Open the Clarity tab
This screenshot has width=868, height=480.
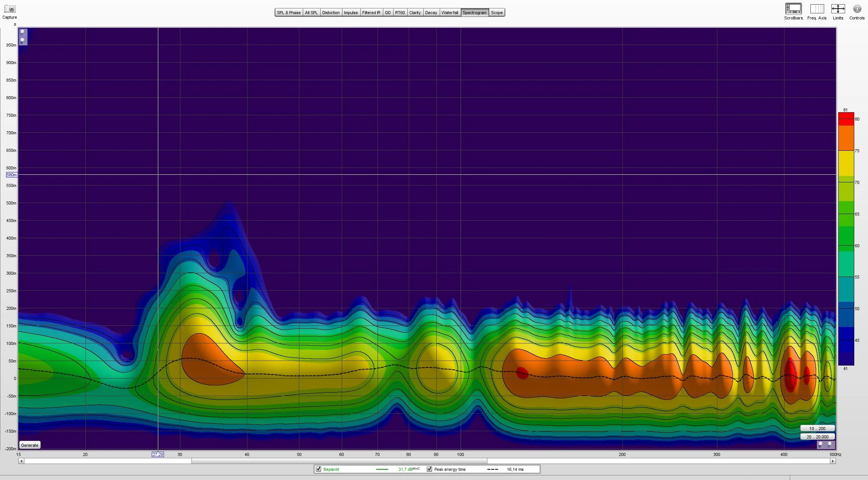[x=415, y=13]
